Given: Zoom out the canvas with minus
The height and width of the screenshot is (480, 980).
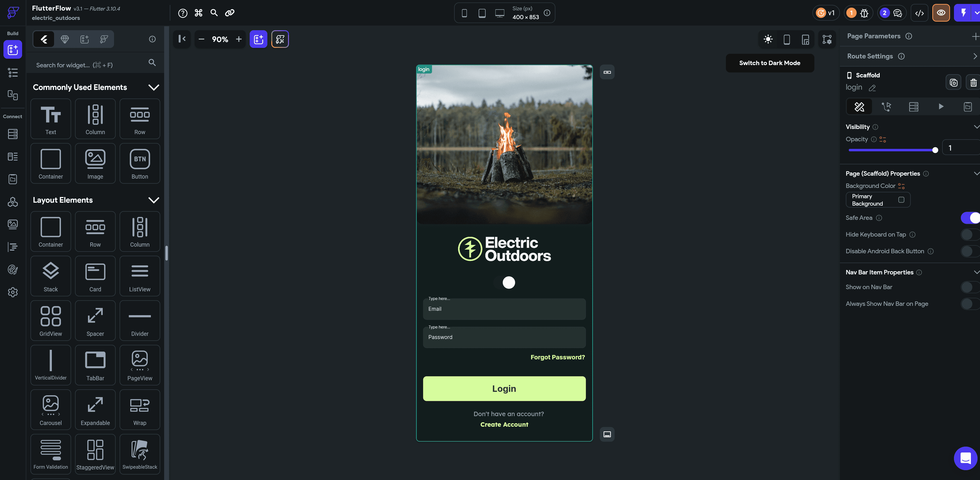Looking at the screenshot, I should tap(202, 39).
